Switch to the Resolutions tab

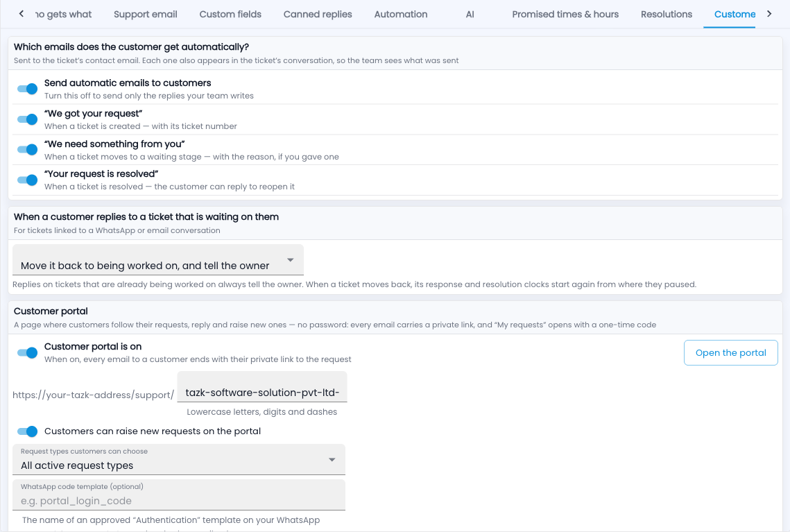pos(666,14)
